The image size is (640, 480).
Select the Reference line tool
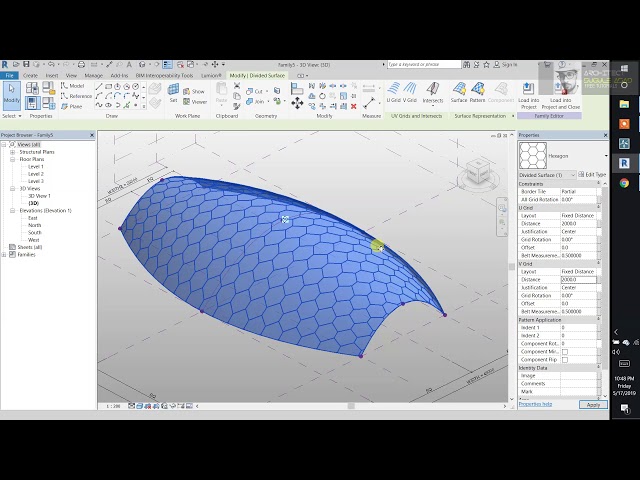point(76,96)
